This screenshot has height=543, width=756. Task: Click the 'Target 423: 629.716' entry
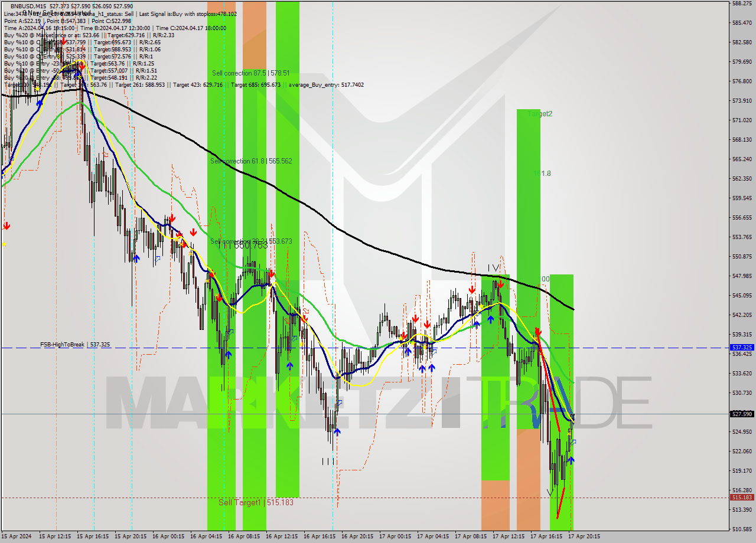pos(198,84)
